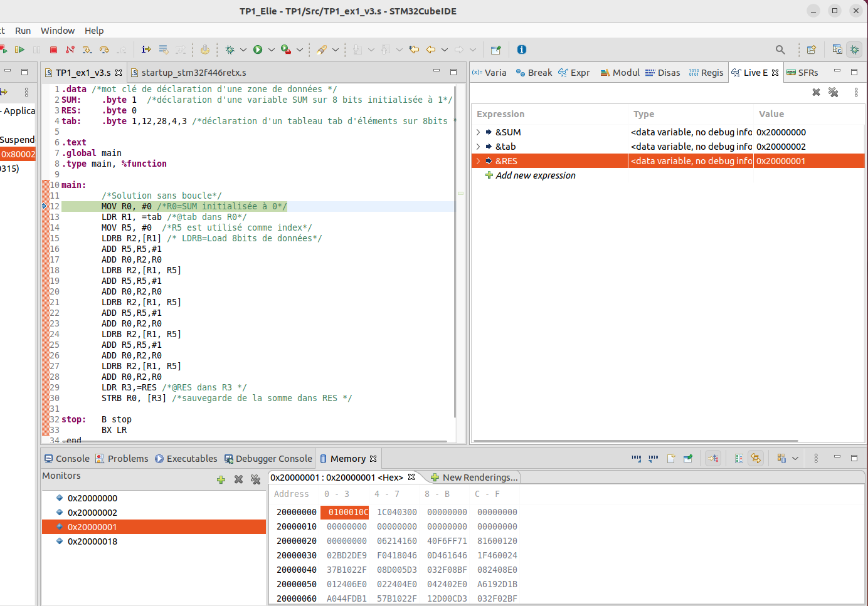The image size is (868, 606).
Task: Toggle Instruction Stepping Mode button
Action: [146, 50]
